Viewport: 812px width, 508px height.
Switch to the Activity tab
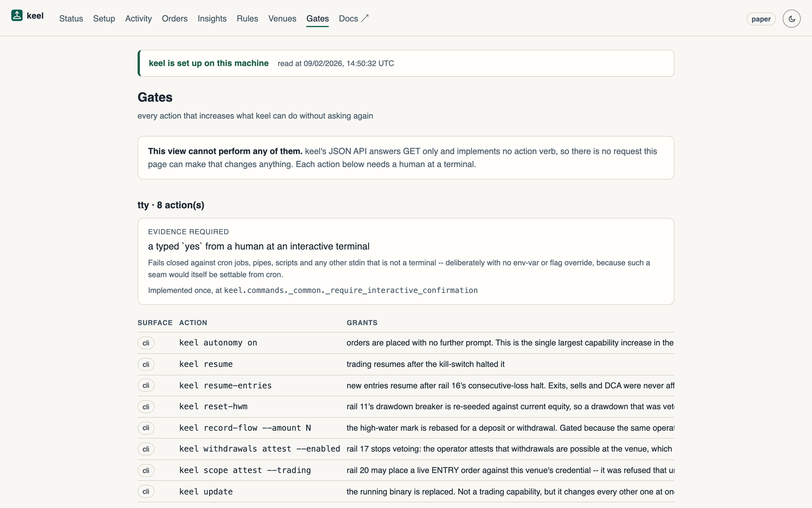click(138, 18)
